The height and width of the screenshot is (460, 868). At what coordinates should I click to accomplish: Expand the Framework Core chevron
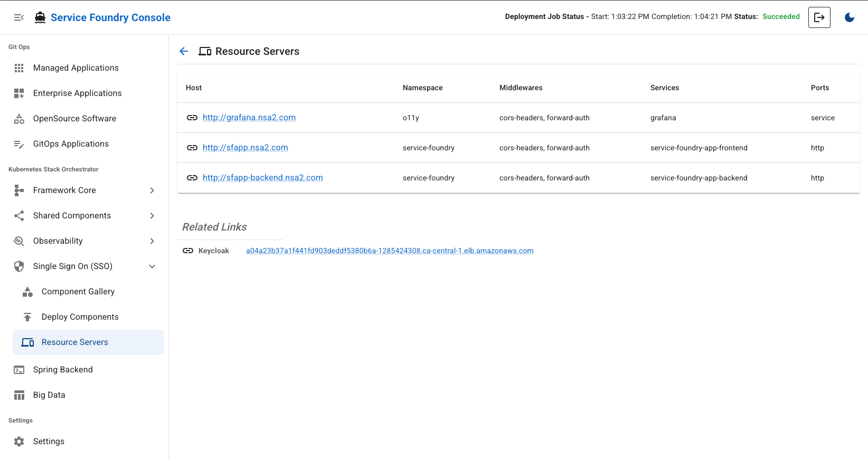click(x=152, y=190)
